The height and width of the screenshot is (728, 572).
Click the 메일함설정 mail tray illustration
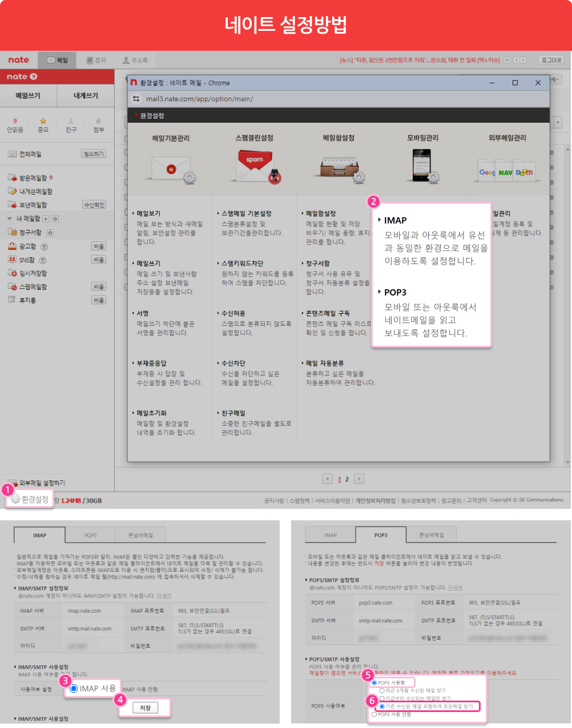[343, 169]
